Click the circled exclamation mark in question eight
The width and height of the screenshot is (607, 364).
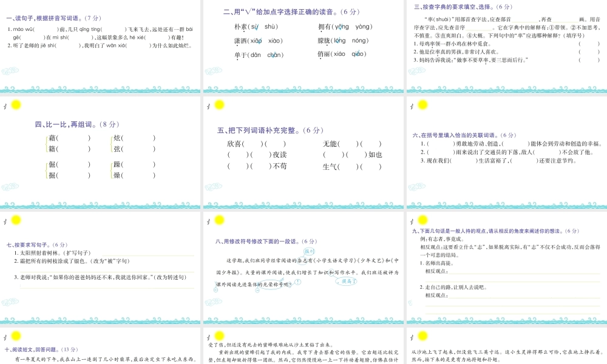(297, 281)
